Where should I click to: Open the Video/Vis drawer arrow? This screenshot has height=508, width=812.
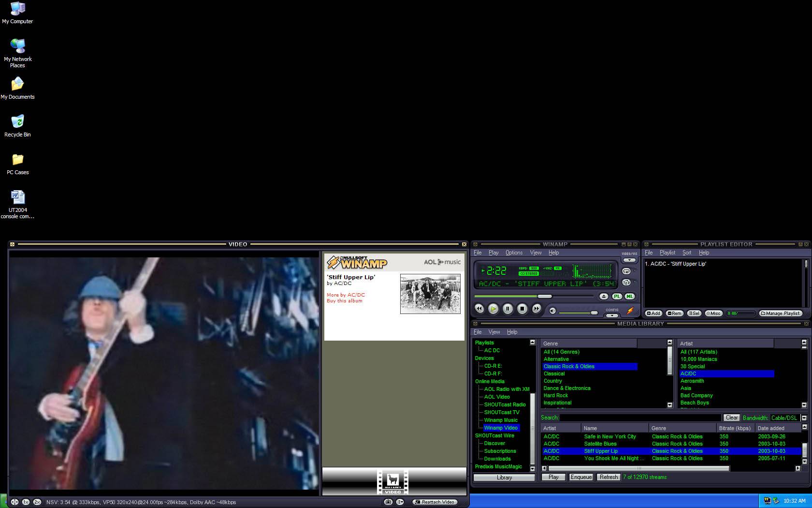629,260
